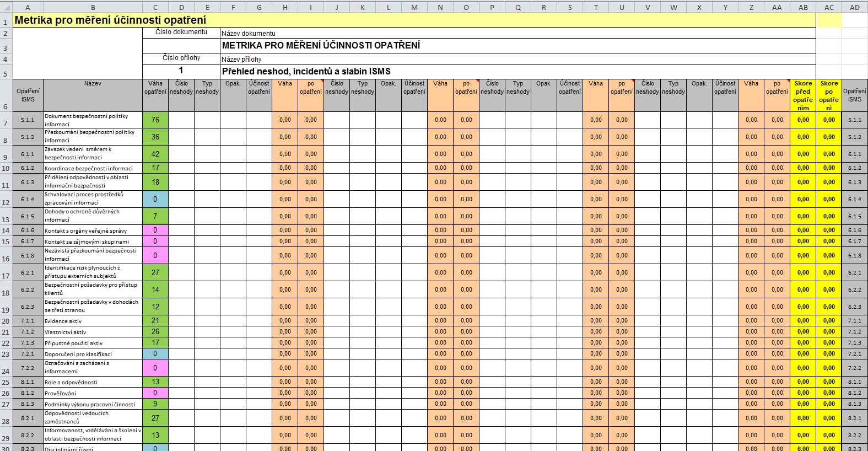The image size is (868, 451).
Task: Click 'Číslo přílohy' label cell
Action: tap(181, 58)
